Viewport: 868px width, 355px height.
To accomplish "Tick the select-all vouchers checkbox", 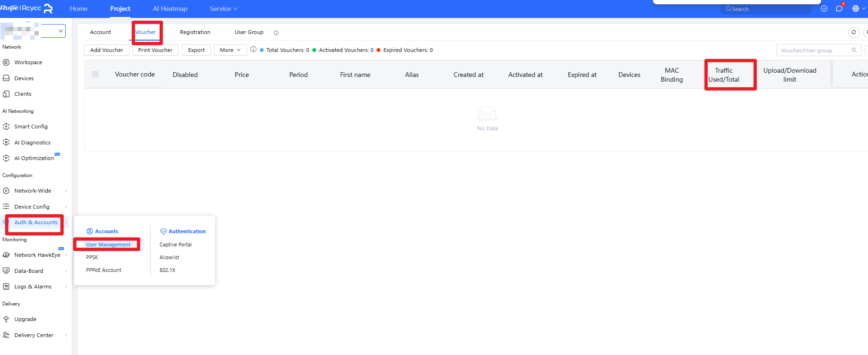I will pos(95,75).
